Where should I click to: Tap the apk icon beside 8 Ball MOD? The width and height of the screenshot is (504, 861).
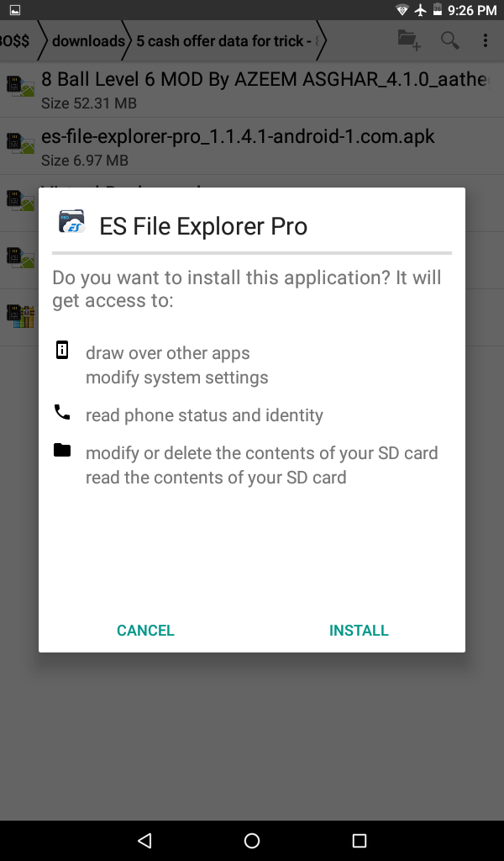point(20,87)
